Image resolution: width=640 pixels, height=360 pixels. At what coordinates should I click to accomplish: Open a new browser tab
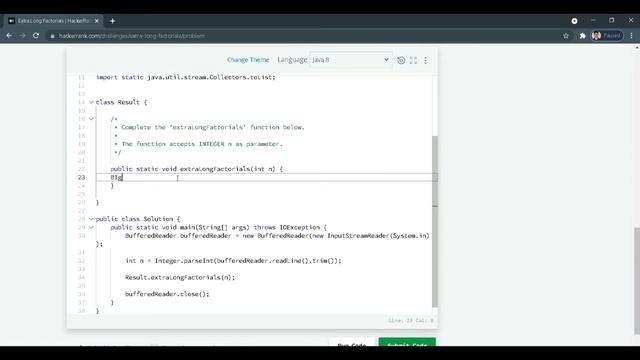coord(112,21)
